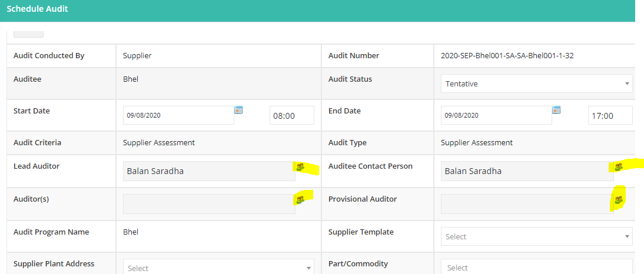This screenshot has height=274, width=644.
Task: Click the Start Date text field
Action: point(179,115)
